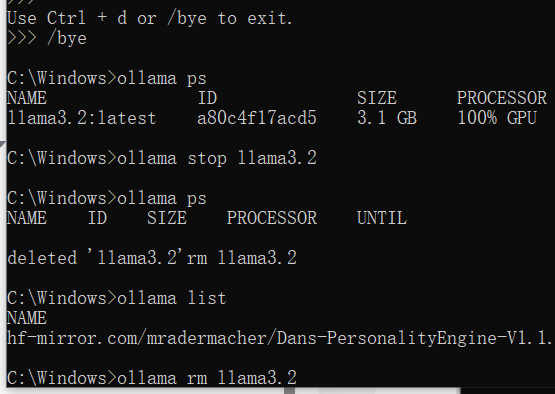Click the SIZE header in the empty ps table
The image size is (555, 394).
[x=167, y=218]
